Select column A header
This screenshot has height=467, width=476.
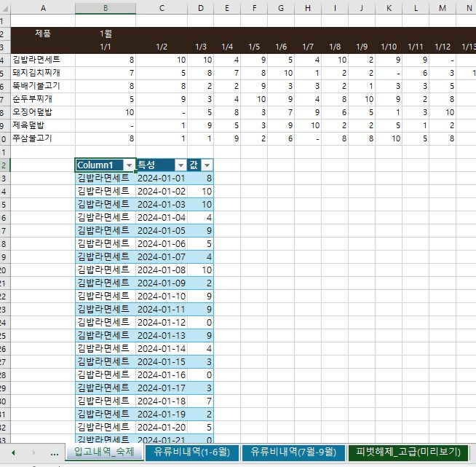coord(43,8)
